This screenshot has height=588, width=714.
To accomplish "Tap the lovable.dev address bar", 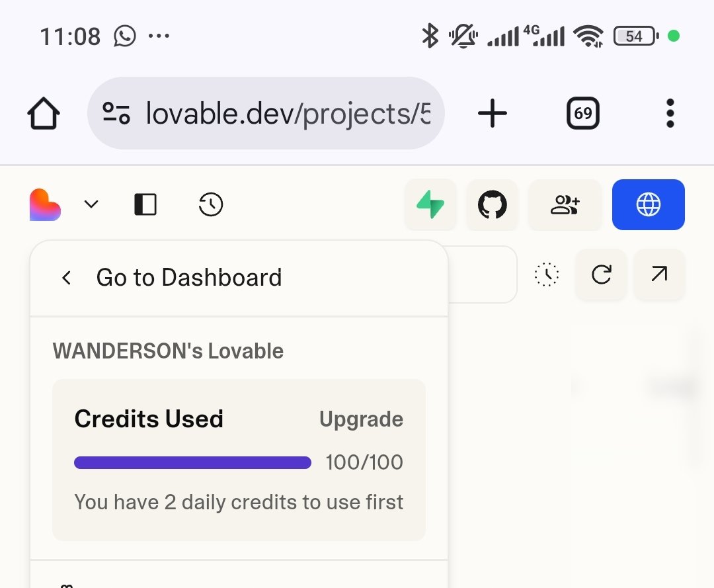I will pos(266,113).
